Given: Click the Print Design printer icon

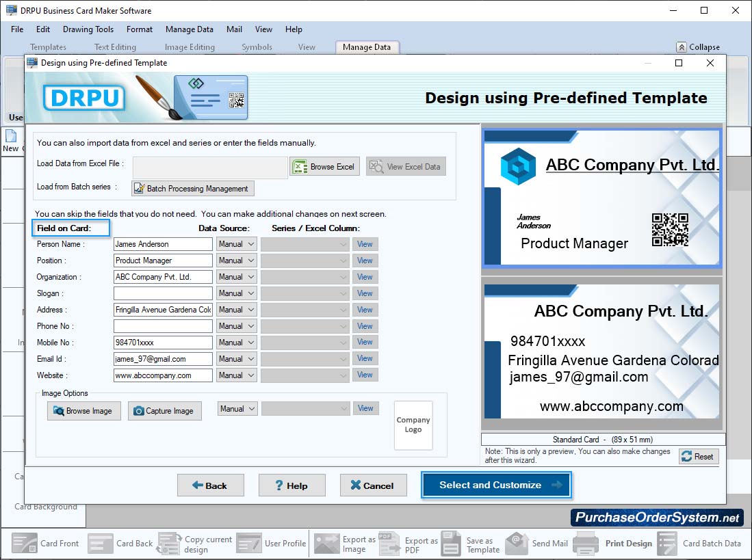Looking at the screenshot, I should click(586, 543).
